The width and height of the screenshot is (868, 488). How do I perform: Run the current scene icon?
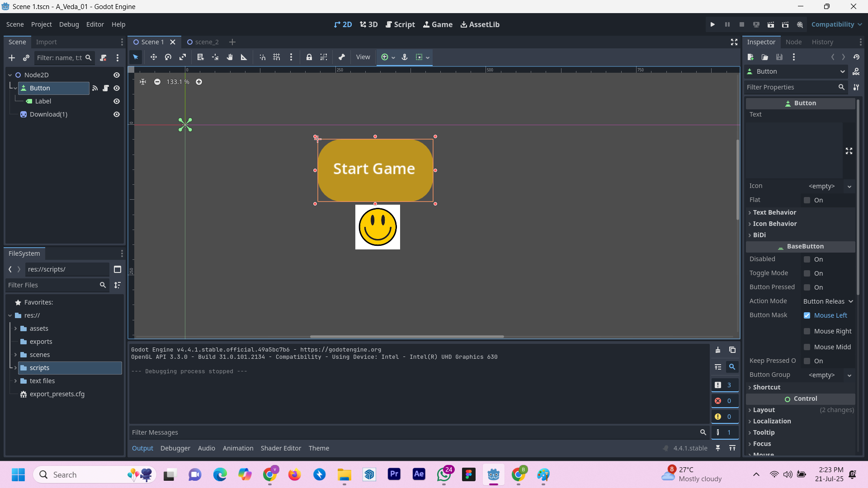click(771, 24)
